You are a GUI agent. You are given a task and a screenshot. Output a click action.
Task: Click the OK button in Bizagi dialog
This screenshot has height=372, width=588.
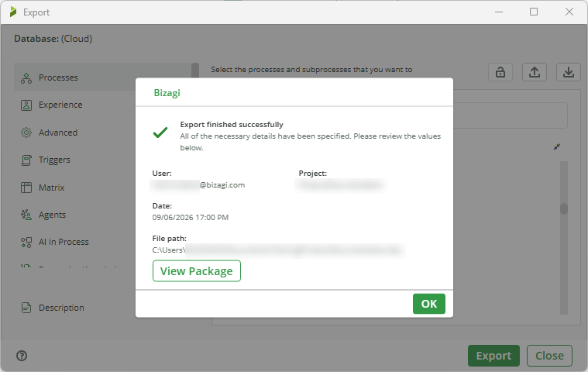(x=429, y=303)
